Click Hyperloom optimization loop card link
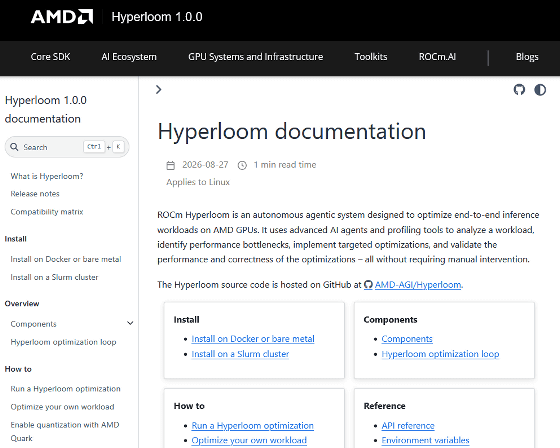 pos(440,354)
